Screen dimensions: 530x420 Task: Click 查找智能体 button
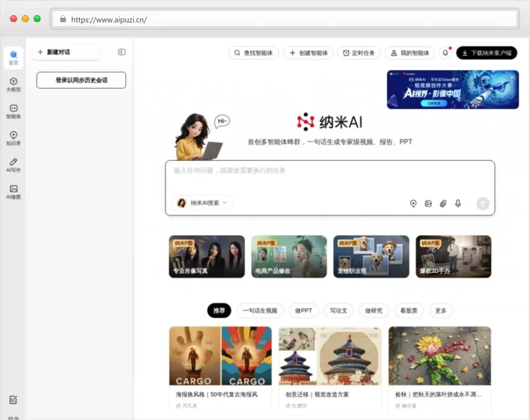point(254,53)
